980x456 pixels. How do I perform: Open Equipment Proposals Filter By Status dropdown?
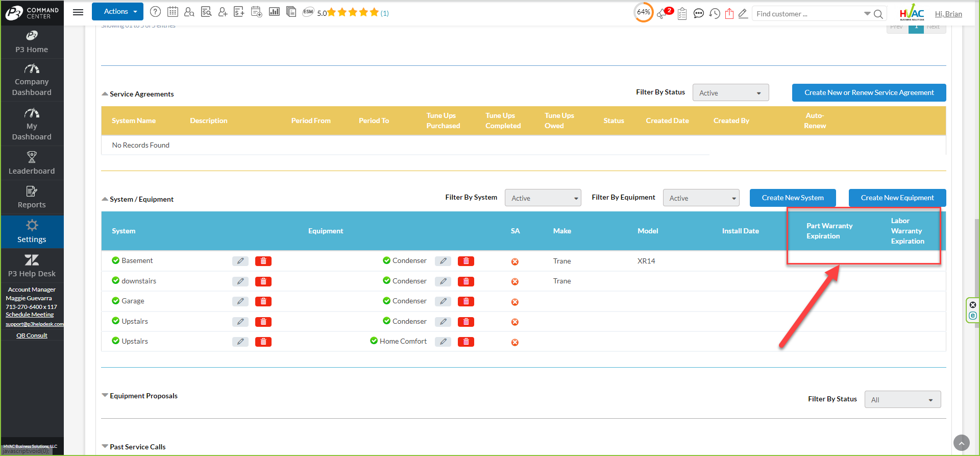(x=902, y=400)
